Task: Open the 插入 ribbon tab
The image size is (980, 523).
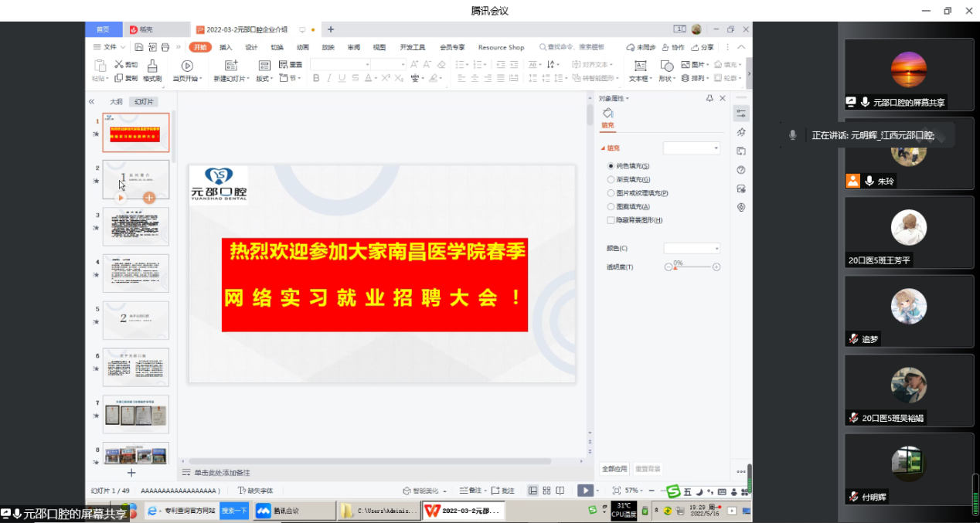Action: click(226, 47)
